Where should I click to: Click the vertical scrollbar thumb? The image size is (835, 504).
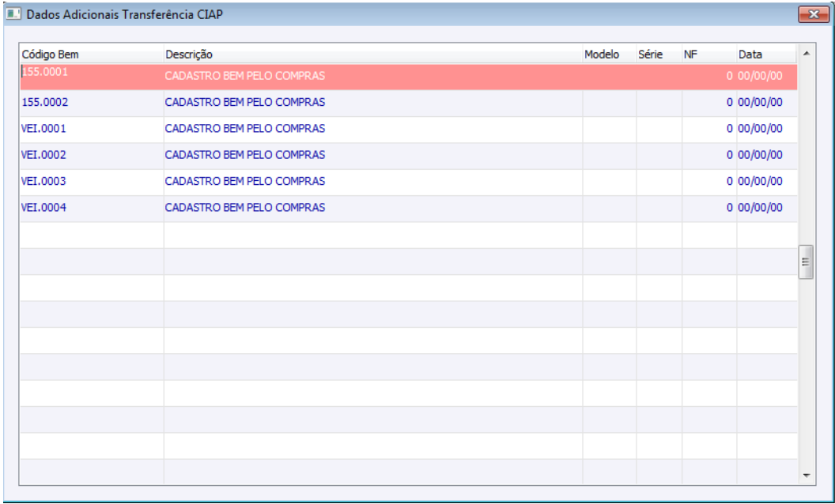807,261
